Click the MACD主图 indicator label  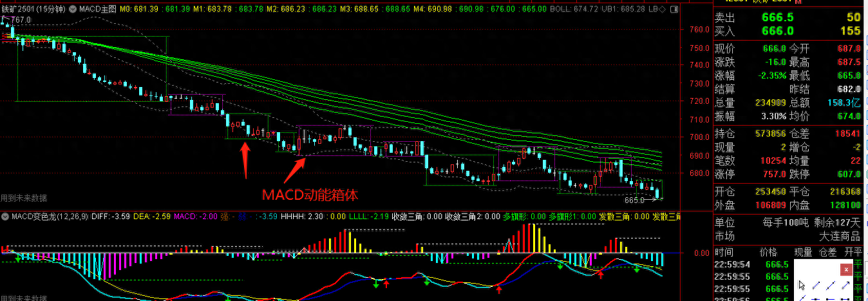coord(97,10)
